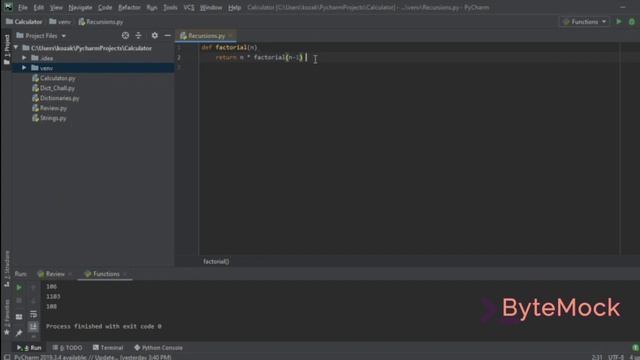The width and height of the screenshot is (640, 360).
Task: Open the TODO tool window
Action: click(x=67, y=348)
